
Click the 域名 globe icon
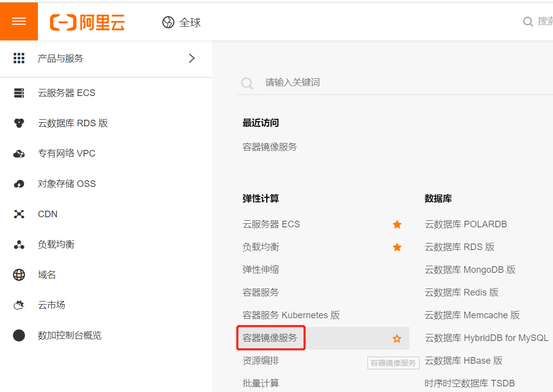(x=19, y=275)
